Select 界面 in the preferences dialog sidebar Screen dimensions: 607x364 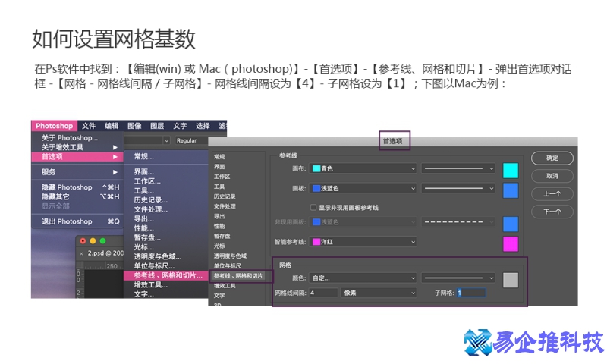click(219, 167)
